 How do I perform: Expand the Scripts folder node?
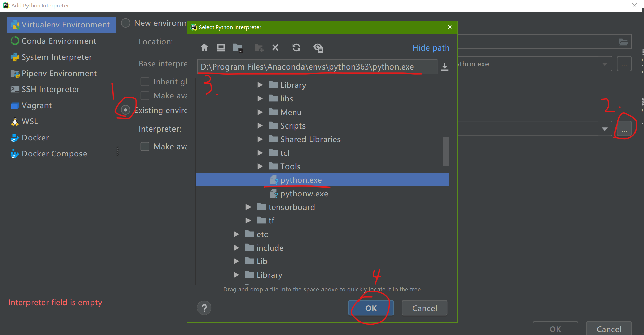point(260,126)
